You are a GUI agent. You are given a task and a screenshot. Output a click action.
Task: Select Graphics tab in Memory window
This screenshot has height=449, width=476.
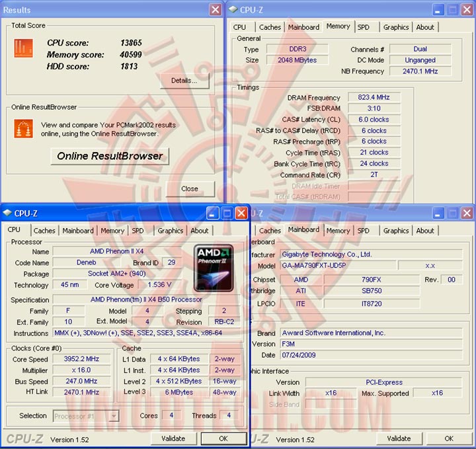pyautogui.click(x=396, y=27)
